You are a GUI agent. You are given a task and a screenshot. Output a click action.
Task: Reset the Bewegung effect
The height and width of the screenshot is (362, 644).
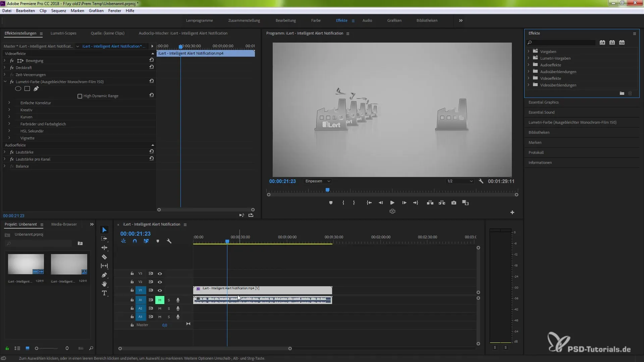(152, 60)
